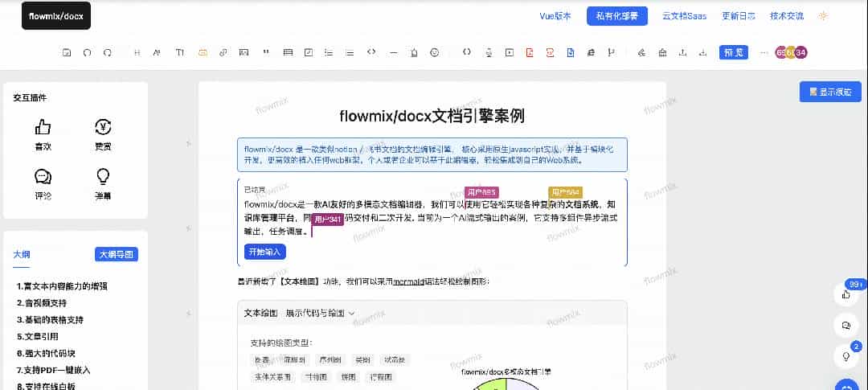868x390 pixels.
Task: Go to outline item 2.音视频支持
Action: 42,303
